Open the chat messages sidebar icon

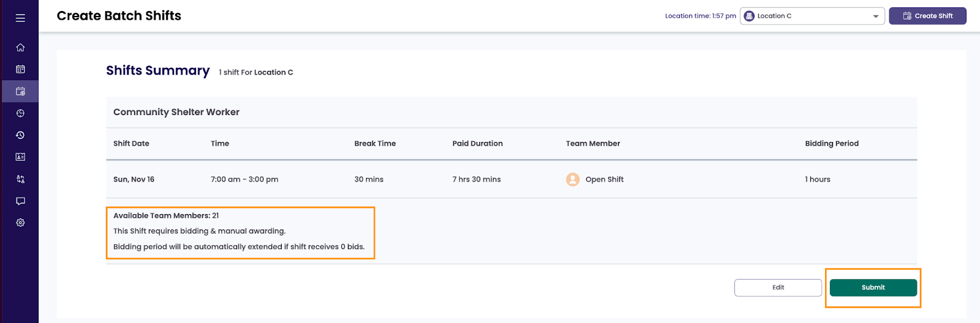(20, 201)
